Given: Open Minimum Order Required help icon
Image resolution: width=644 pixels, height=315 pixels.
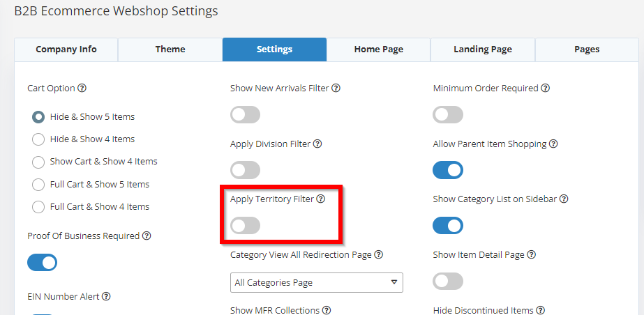Looking at the screenshot, I should (x=546, y=89).
